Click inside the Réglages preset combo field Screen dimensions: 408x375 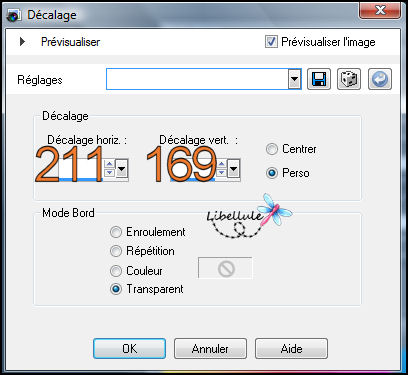coord(197,79)
